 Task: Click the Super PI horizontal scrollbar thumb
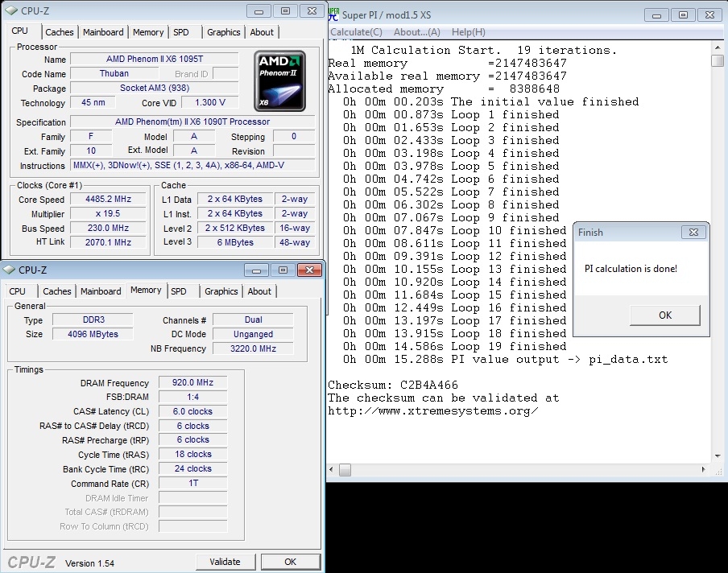pyautogui.click(x=345, y=469)
